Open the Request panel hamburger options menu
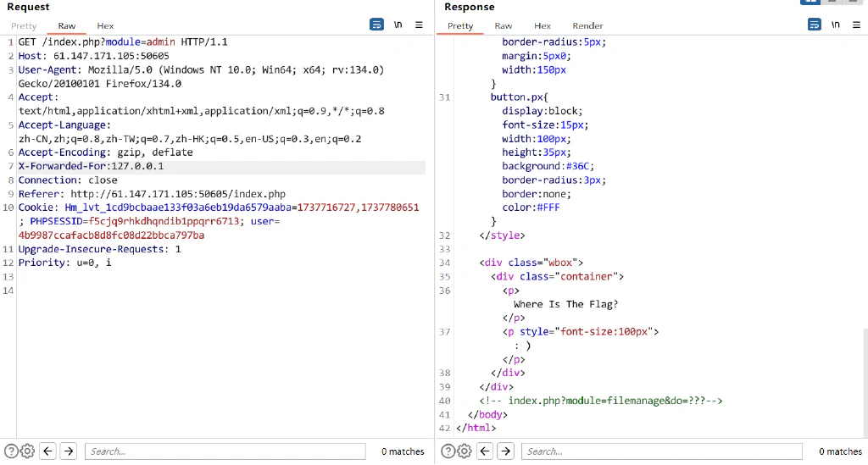Screen dimensions: 868x465 click(x=419, y=25)
